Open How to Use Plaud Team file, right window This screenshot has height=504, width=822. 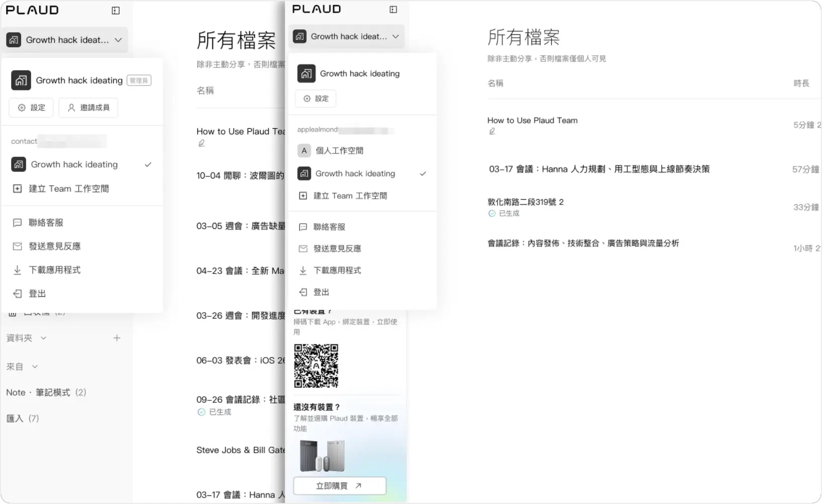point(532,120)
